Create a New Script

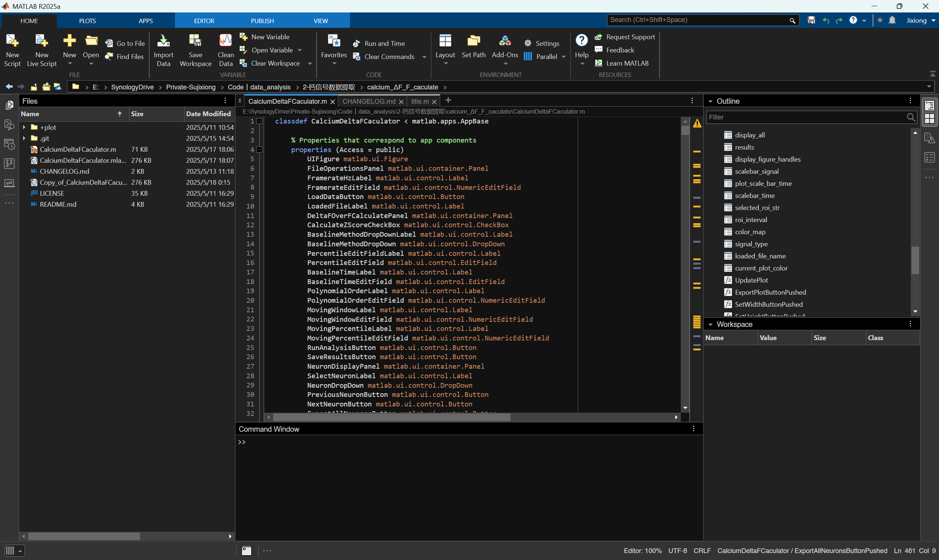tap(12, 50)
